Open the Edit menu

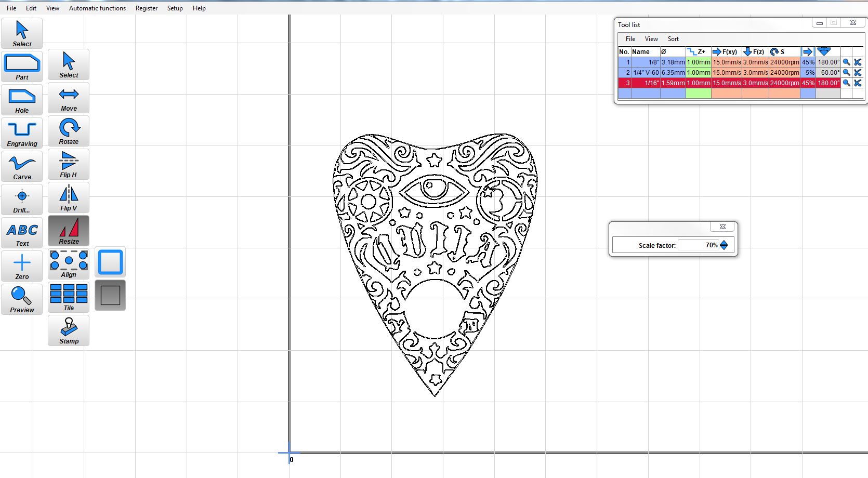tap(31, 8)
